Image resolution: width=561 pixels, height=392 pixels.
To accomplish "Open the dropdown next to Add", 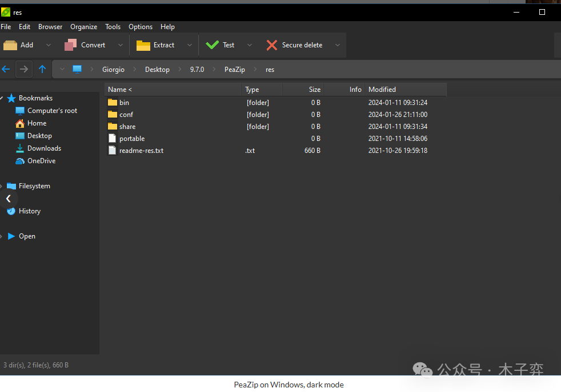I will tap(48, 45).
